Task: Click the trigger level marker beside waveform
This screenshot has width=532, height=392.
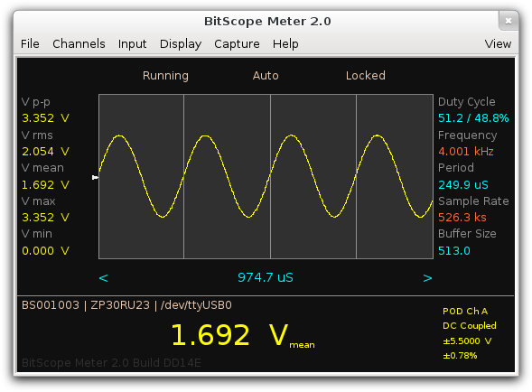Action: pyautogui.click(x=95, y=177)
